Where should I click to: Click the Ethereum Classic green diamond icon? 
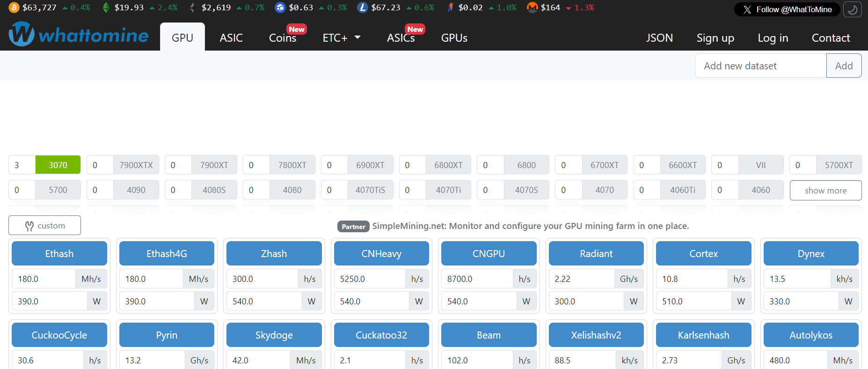[106, 7]
